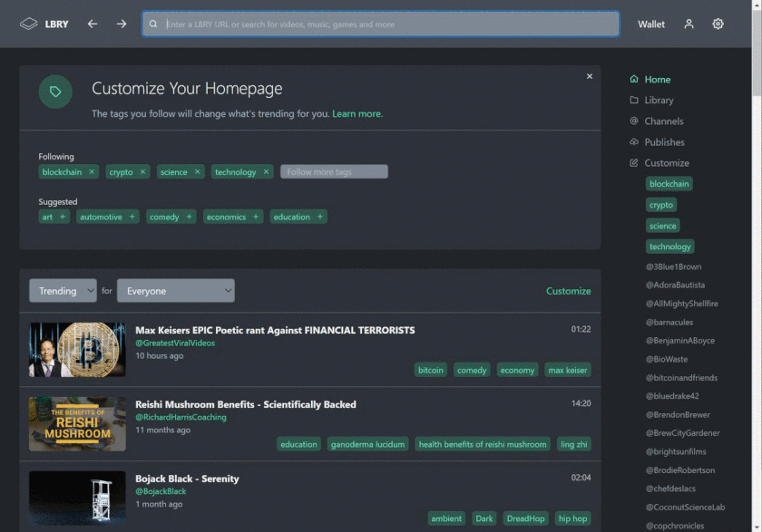Click the Customize edit icon in sidebar
This screenshot has height=532, width=762.
pos(634,162)
